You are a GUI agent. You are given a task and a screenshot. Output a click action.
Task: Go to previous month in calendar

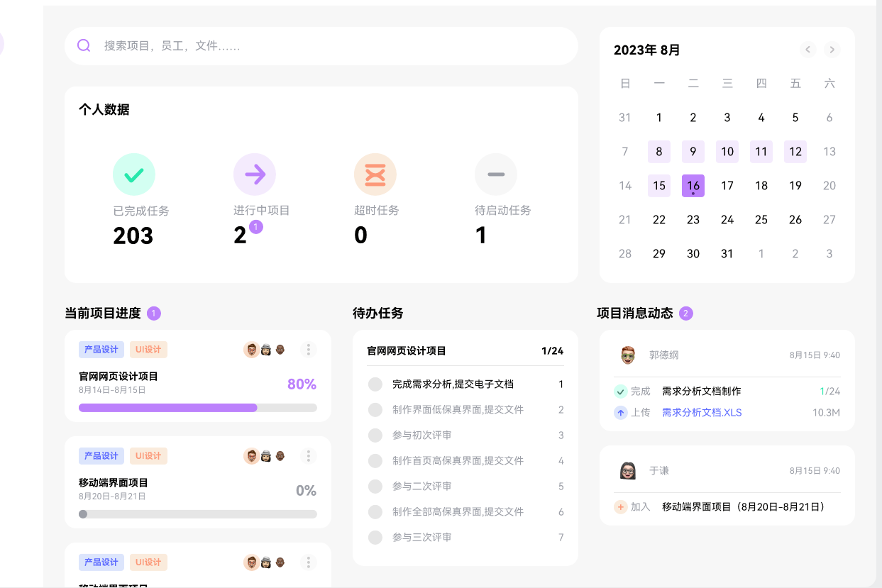(x=807, y=50)
